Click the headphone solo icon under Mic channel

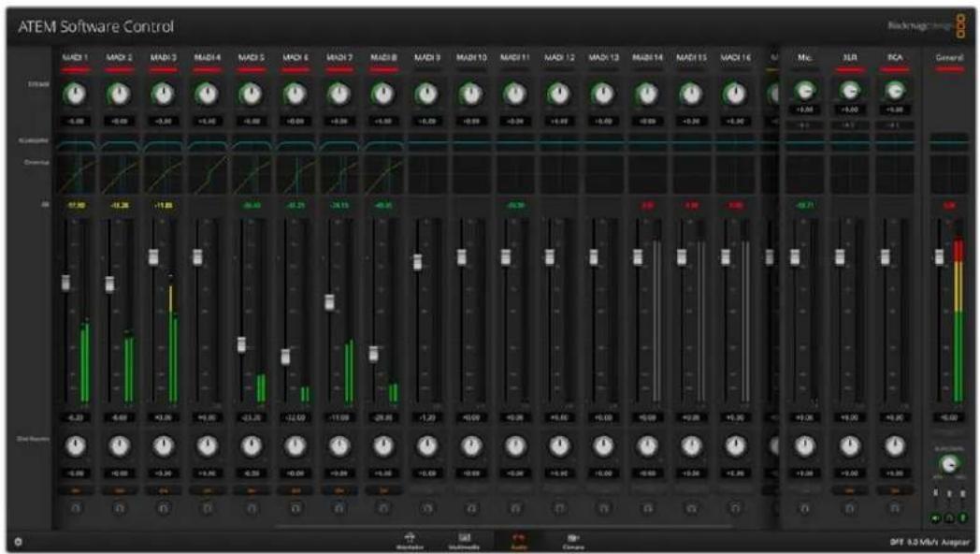(805, 508)
